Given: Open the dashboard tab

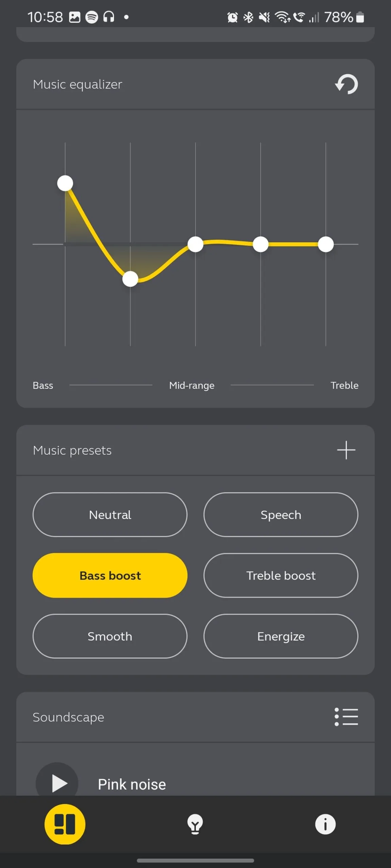Looking at the screenshot, I should coord(65,824).
